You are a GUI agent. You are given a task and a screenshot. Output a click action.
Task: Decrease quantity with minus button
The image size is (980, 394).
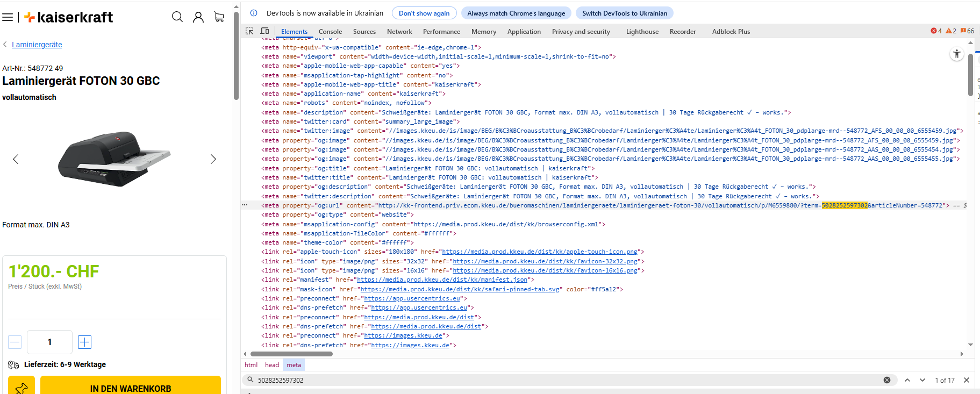pos(15,342)
